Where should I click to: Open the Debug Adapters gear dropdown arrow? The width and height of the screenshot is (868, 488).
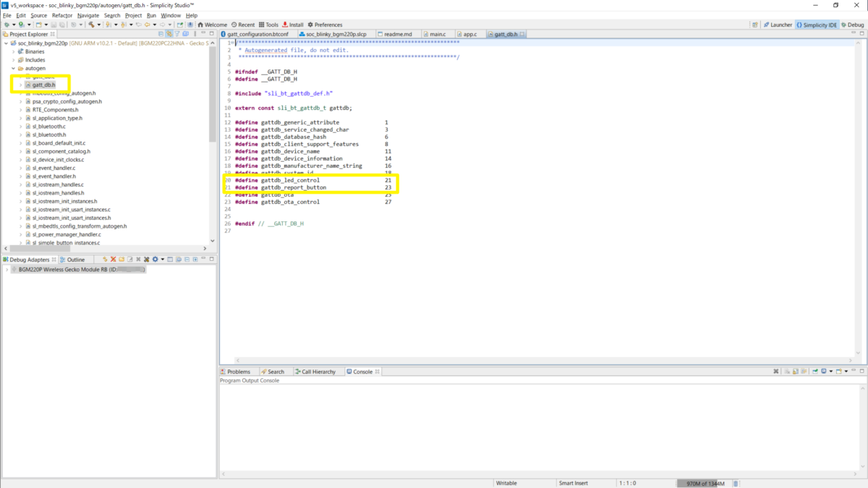coord(163,260)
